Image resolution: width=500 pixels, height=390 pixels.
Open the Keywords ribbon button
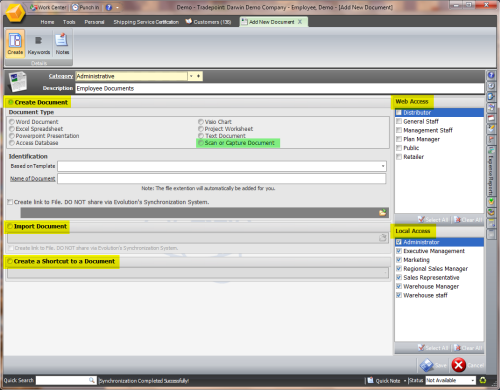[39, 44]
